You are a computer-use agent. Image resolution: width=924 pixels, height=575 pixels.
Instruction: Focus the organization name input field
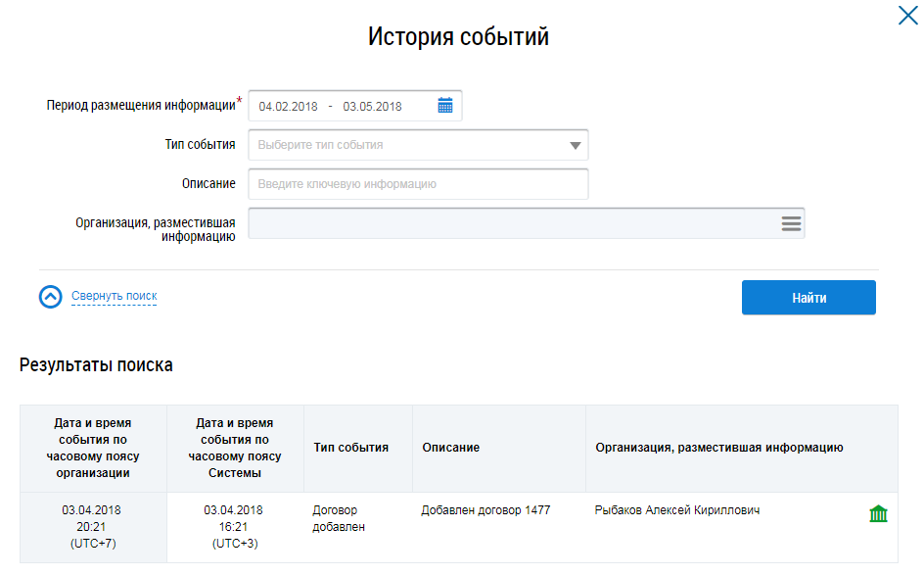point(509,223)
